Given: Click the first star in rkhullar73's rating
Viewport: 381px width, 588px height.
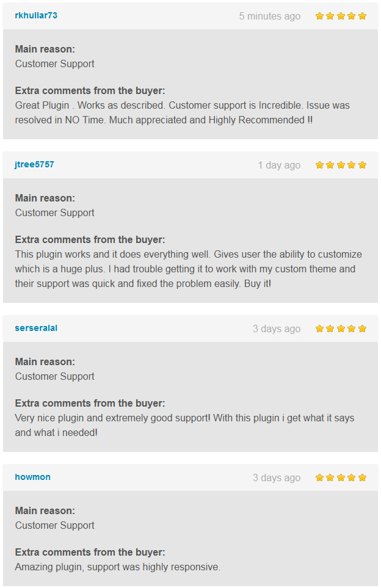Looking at the screenshot, I should (x=319, y=16).
